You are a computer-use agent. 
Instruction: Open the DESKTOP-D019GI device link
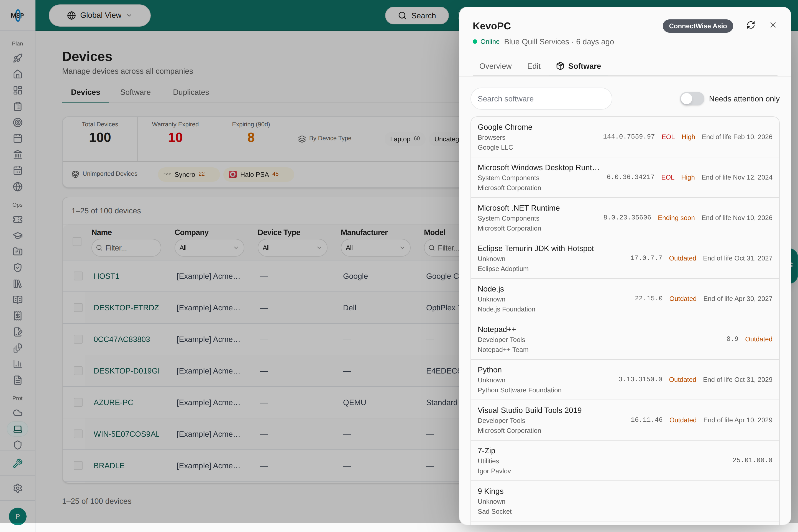[127, 371]
